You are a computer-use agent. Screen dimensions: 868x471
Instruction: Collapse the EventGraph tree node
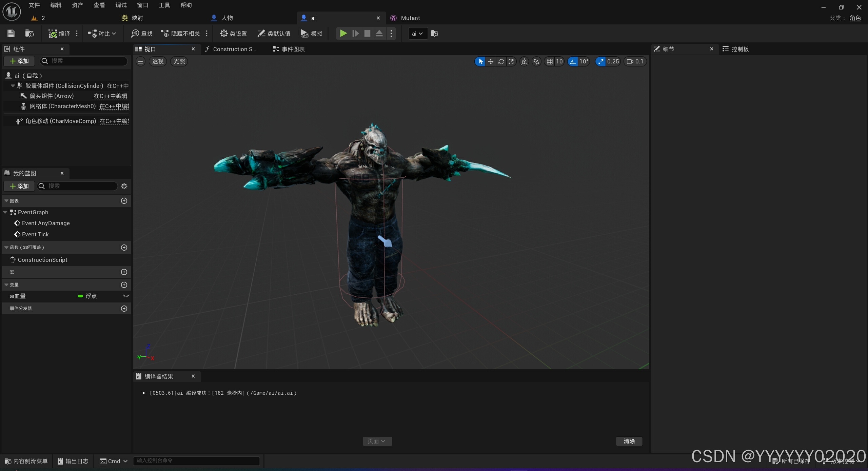5,212
